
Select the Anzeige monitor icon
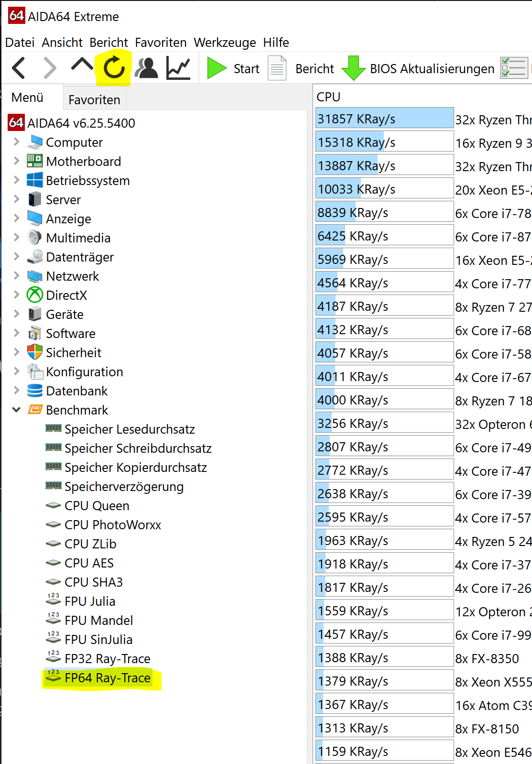point(35,218)
